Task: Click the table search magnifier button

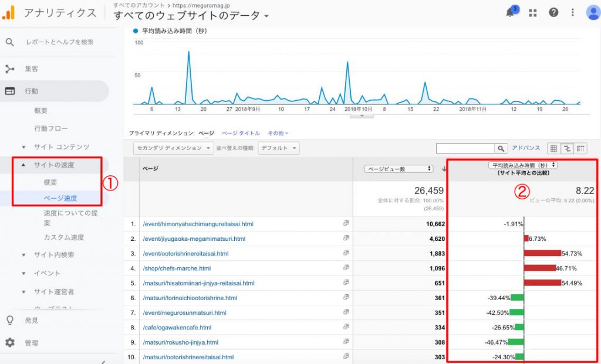Action: 501,149
